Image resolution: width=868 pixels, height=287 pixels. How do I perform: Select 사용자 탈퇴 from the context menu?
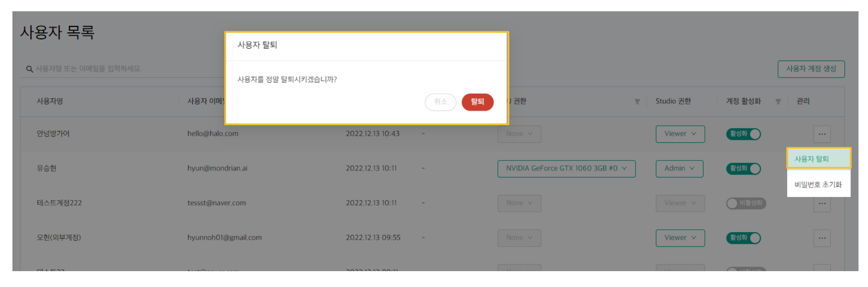(818, 159)
